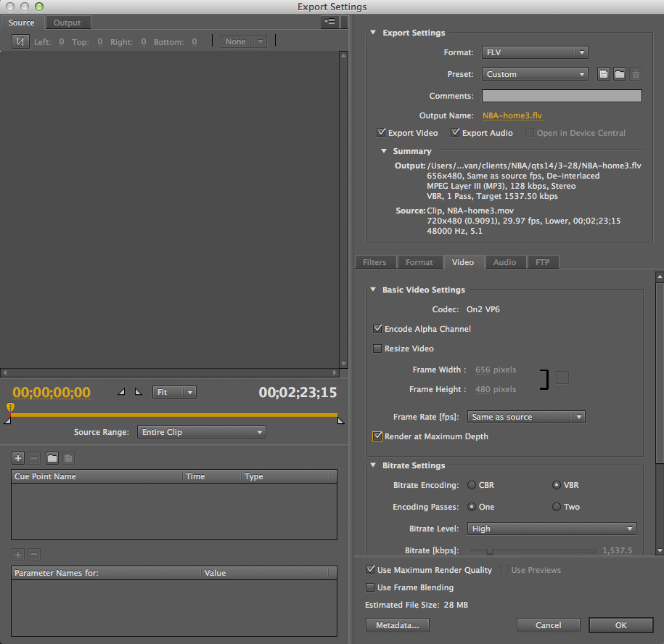664x644 pixels.
Task: Disable the Encode Alpha Channel checkbox
Action: point(377,329)
